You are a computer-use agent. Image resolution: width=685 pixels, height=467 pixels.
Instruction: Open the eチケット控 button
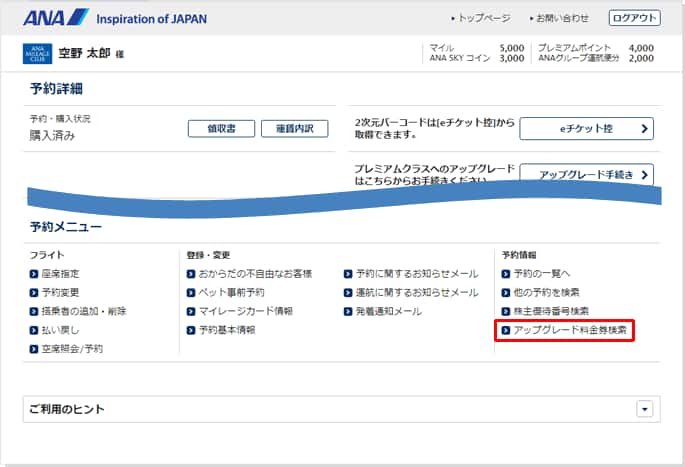tap(586, 128)
